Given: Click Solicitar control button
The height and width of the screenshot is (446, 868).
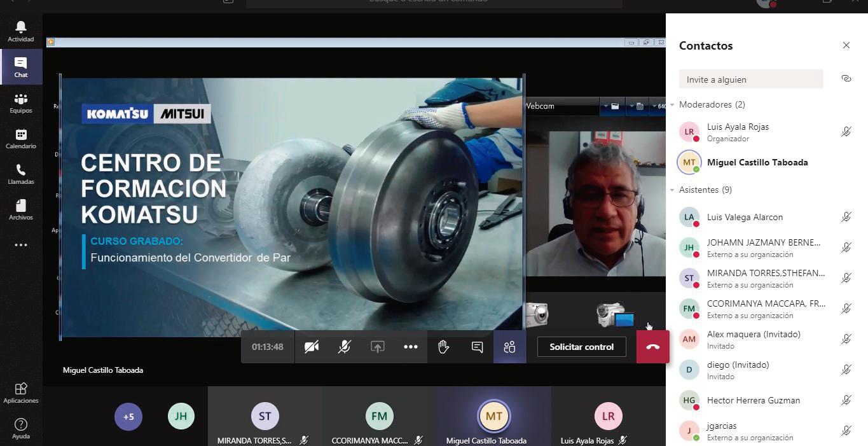Looking at the screenshot, I should click(x=581, y=347).
